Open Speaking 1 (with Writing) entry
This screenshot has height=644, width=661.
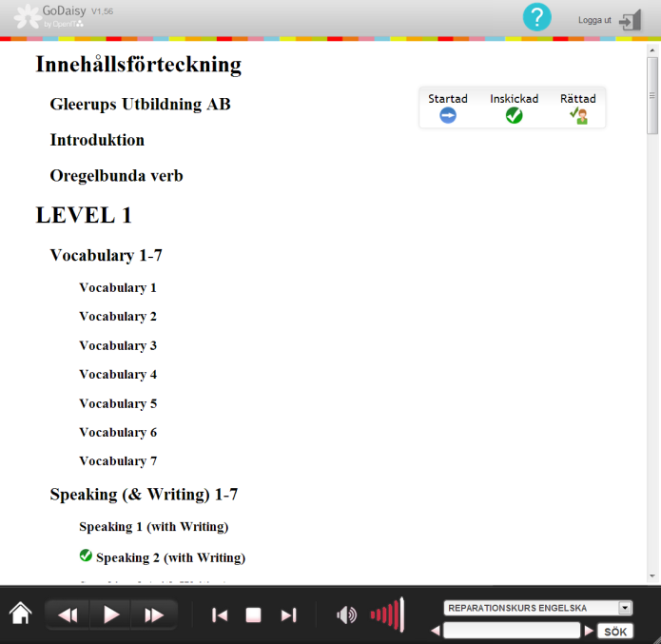point(154,527)
